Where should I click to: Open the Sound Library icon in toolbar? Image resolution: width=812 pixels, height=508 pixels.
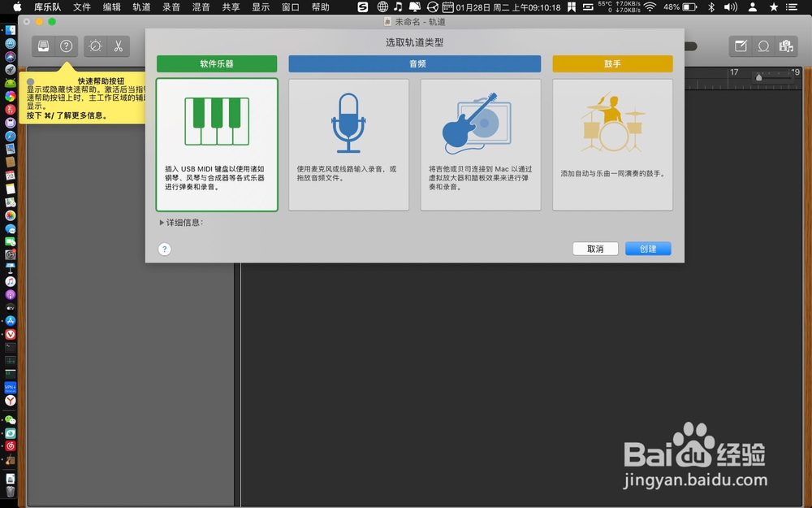(43, 46)
